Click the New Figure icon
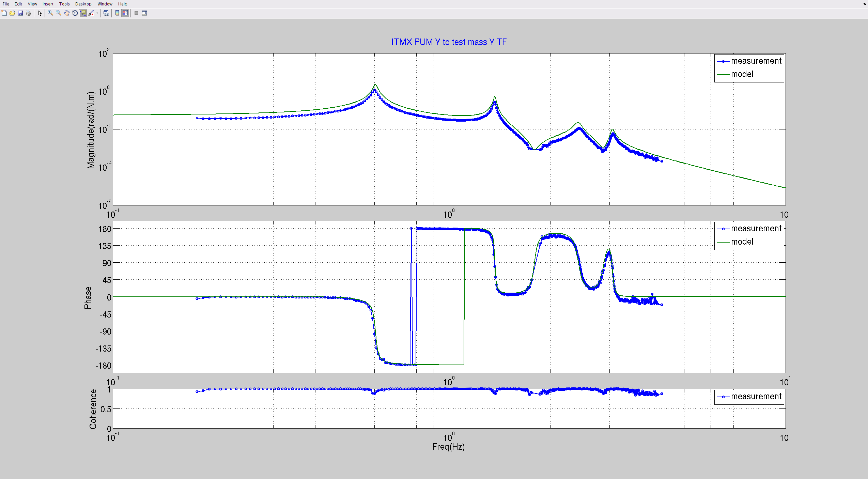Screen dimensions: 868x479 4,13
